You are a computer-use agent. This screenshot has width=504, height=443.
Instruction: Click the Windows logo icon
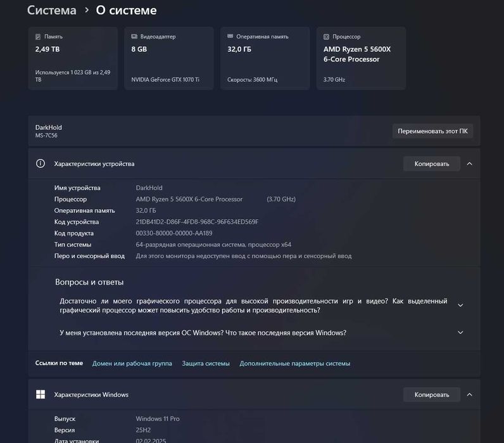pos(41,394)
